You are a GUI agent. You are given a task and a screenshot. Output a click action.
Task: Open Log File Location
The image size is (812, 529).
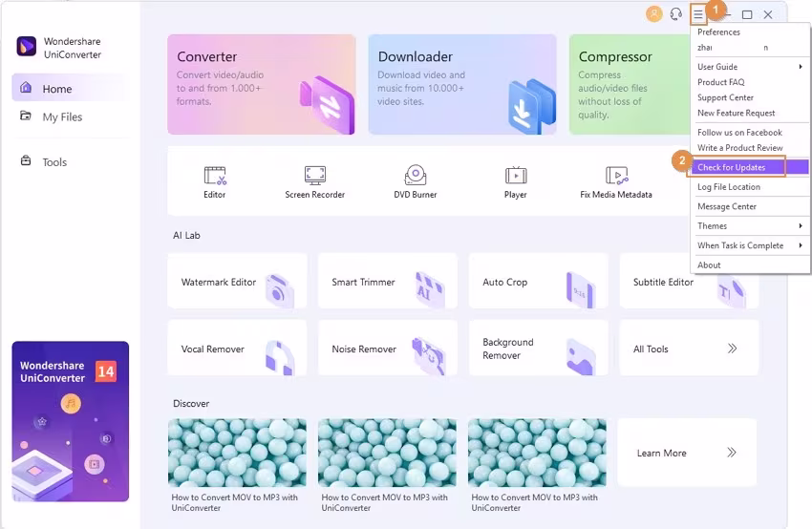click(750, 187)
